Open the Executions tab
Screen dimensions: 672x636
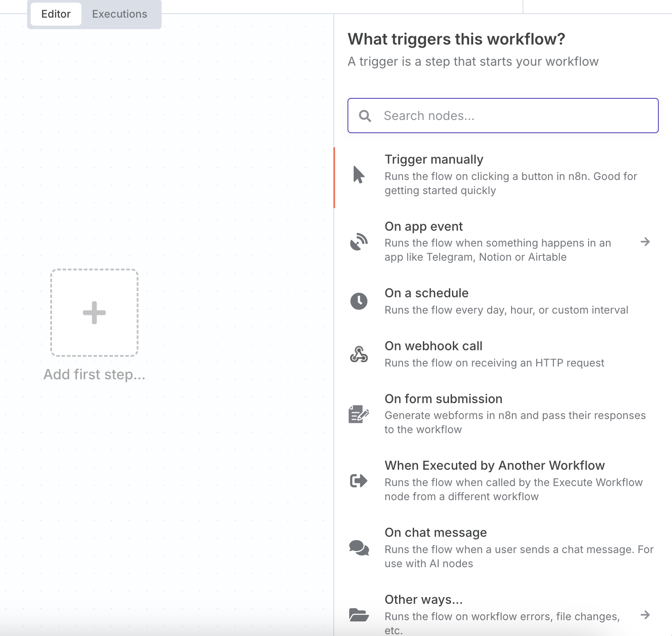point(119,14)
